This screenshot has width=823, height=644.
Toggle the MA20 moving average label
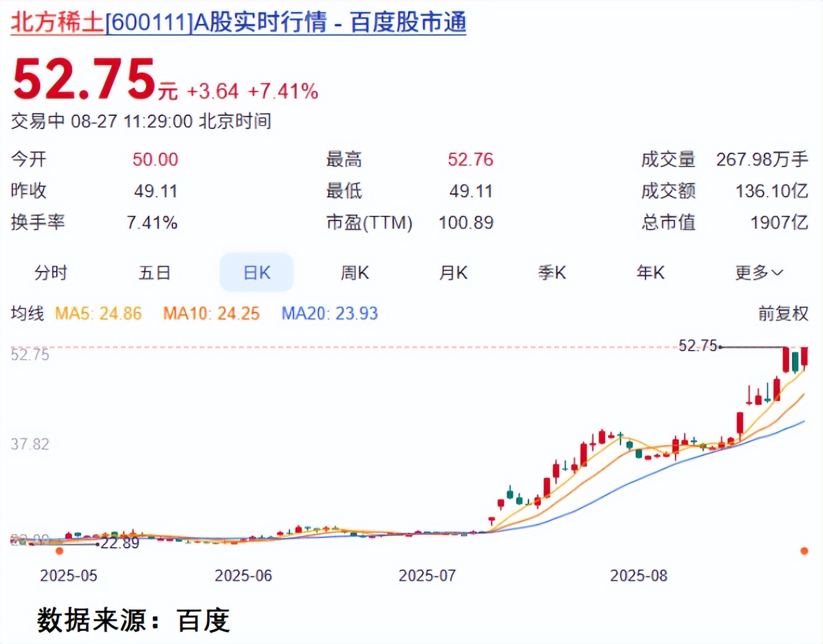pos(330,313)
